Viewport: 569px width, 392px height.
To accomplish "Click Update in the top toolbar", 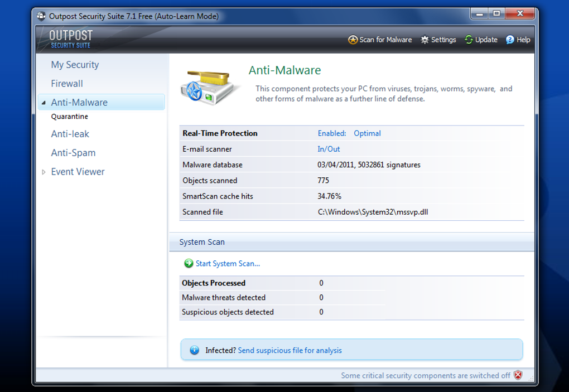I will 486,40.
